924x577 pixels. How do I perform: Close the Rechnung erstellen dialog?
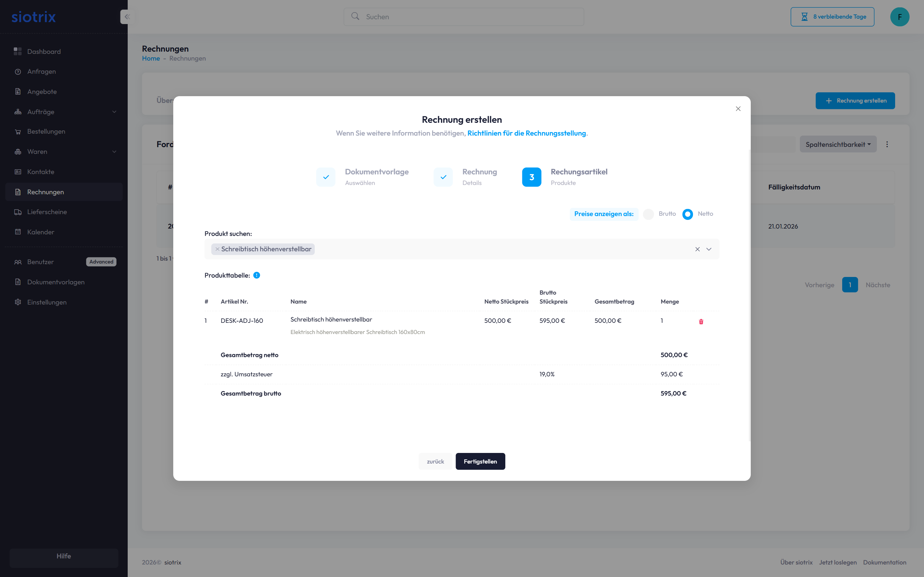pyautogui.click(x=738, y=109)
